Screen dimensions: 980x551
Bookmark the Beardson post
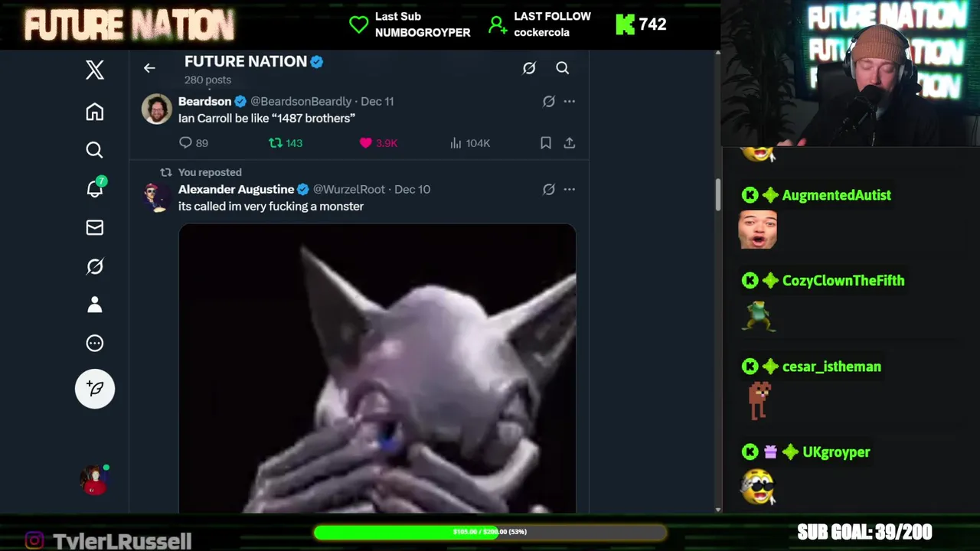(546, 143)
